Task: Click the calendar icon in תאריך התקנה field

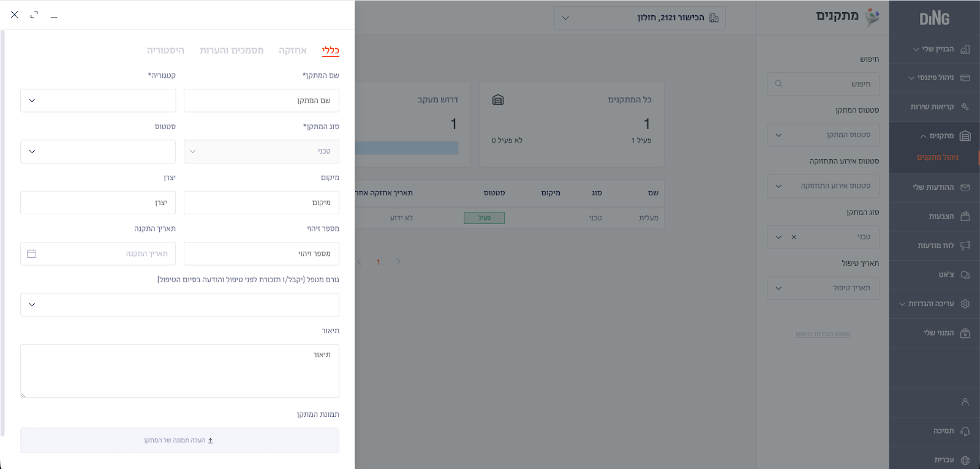Action: [32, 253]
